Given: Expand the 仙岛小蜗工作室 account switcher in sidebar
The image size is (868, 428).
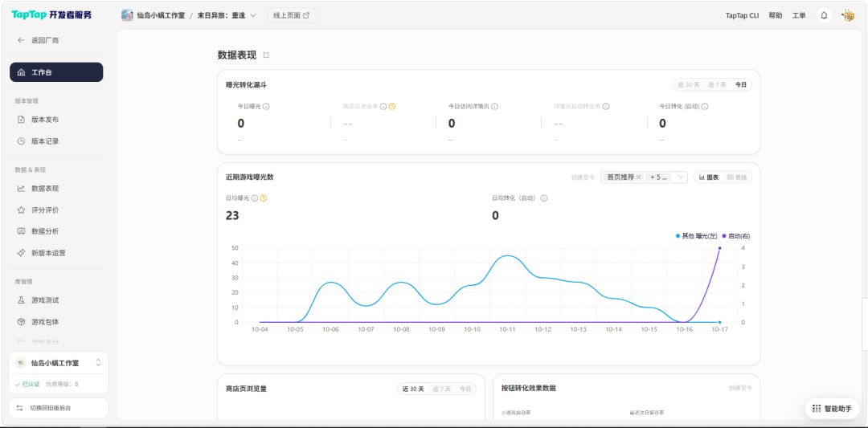Looking at the screenshot, I should [99, 363].
